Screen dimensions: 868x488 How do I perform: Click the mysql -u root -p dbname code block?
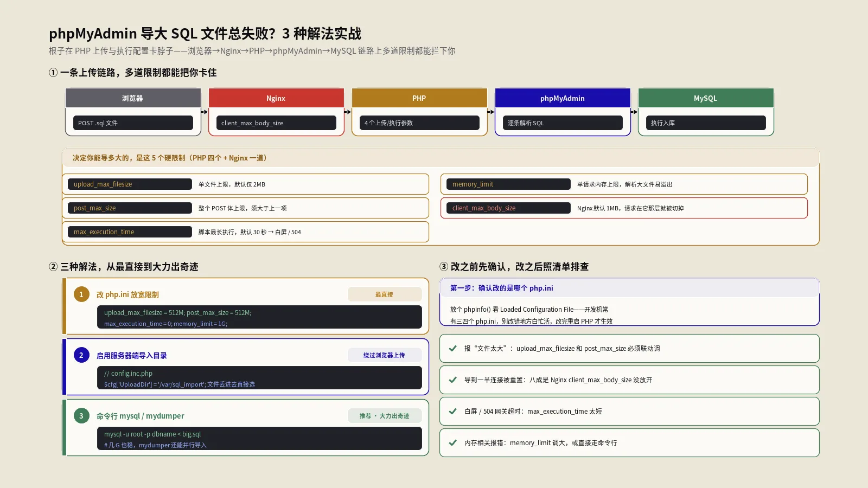[x=260, y=439]
